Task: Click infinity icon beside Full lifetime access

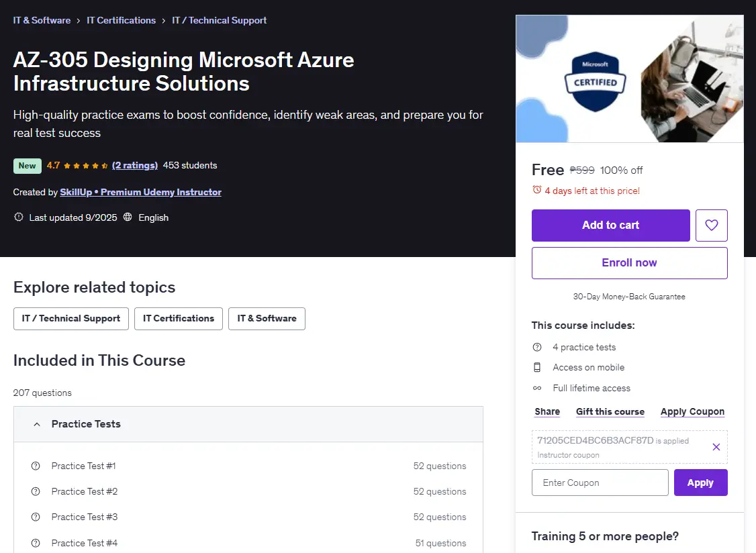Action: click(x=537, y=388)
